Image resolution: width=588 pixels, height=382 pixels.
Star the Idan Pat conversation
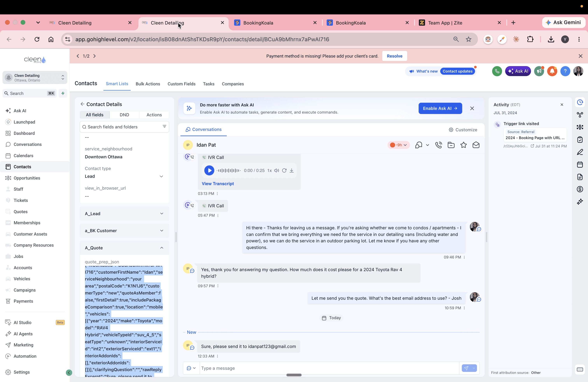click(464, 145)
